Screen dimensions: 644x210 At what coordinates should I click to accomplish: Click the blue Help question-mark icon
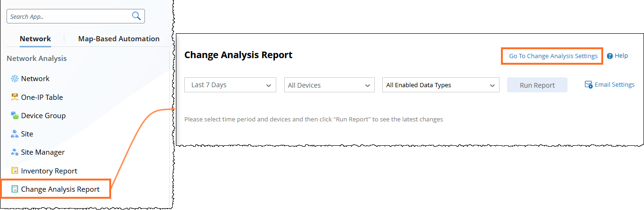(x=610, y=56)
